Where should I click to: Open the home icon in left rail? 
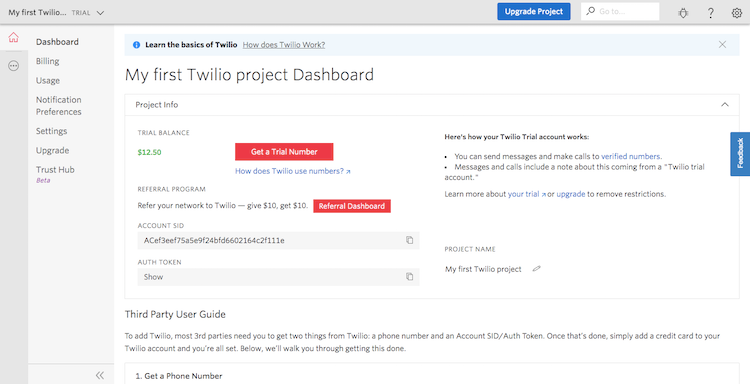click(13, 37)
